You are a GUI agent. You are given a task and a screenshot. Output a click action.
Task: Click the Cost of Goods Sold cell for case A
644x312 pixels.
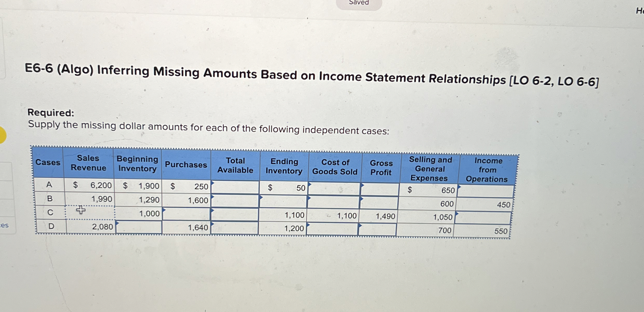click(334, 189)
